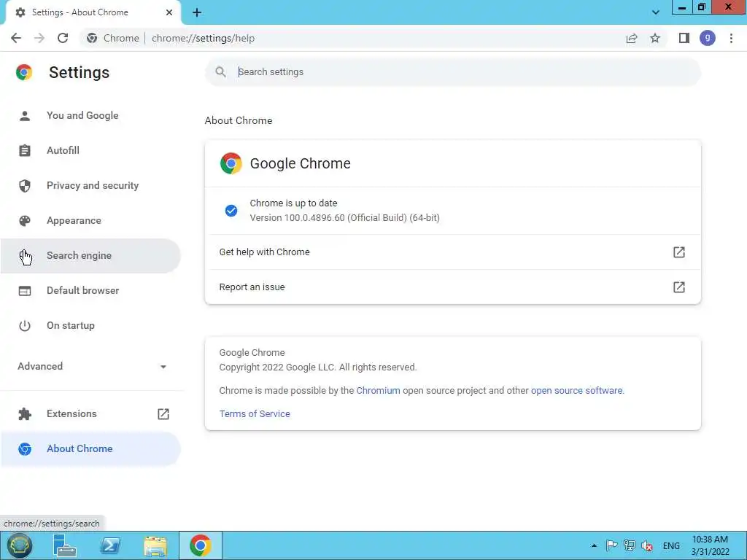This screenshot has width=747, height=560.
Task: Click the You and Google person icon
Action: tap(25, 116)
